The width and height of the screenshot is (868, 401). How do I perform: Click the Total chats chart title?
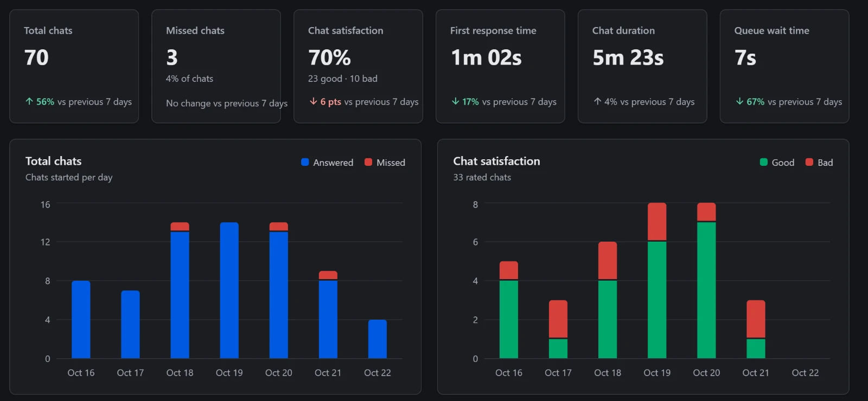click(53, 161)
